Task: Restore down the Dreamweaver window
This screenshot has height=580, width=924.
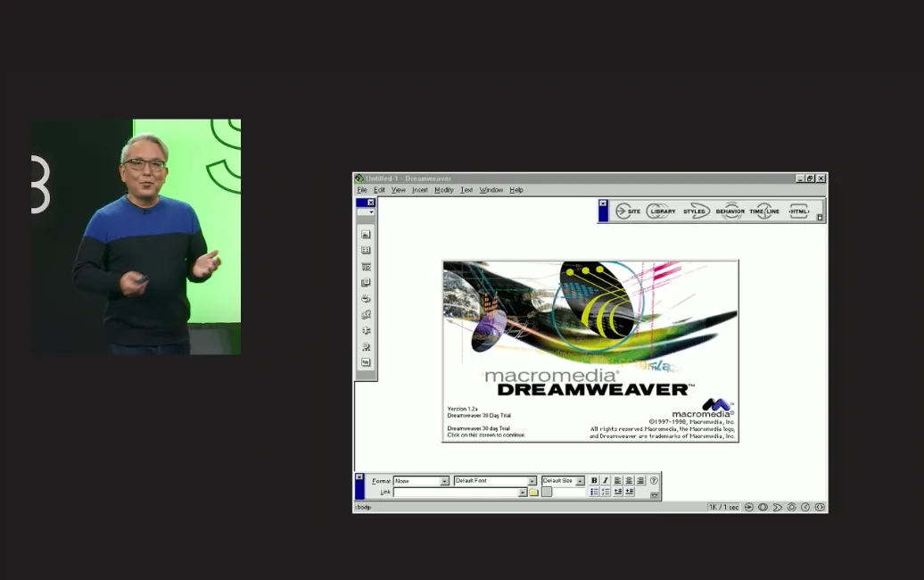Action: [810, 178]
